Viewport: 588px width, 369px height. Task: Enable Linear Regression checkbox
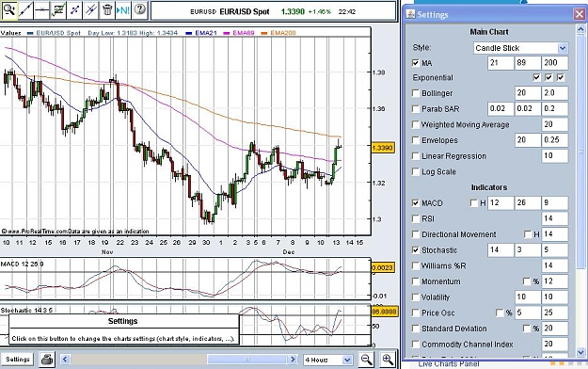[416, 155]
